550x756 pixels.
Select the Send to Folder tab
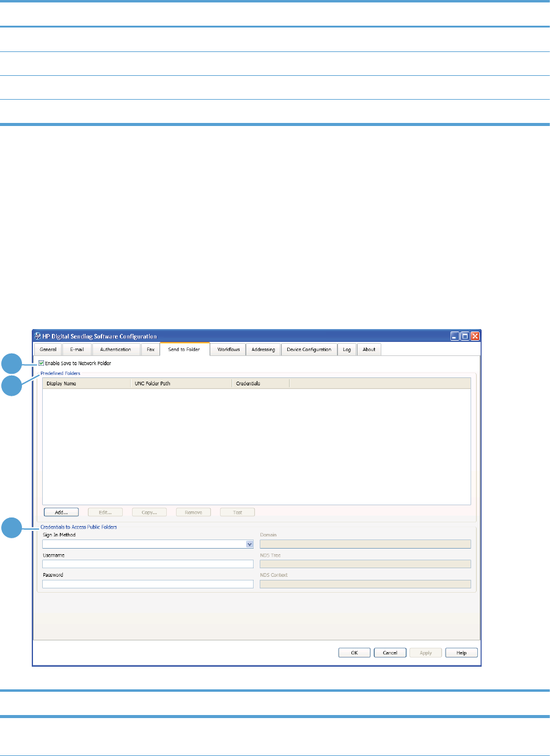[x=185, y=349]
